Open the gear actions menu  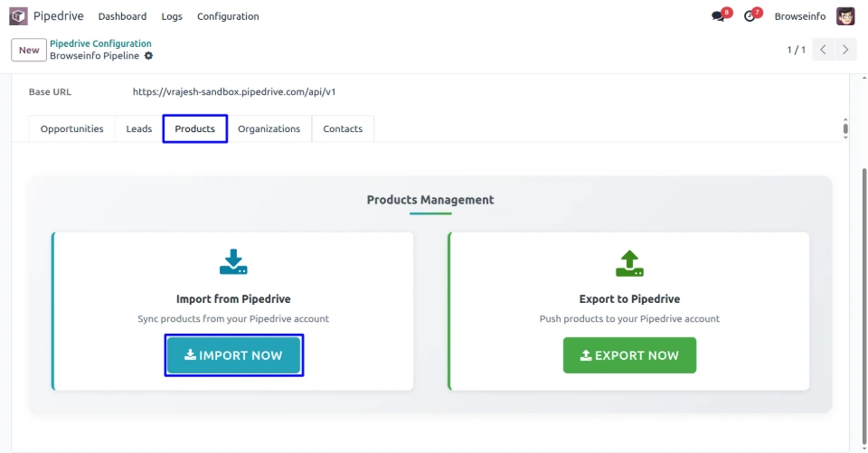[149, 56]
